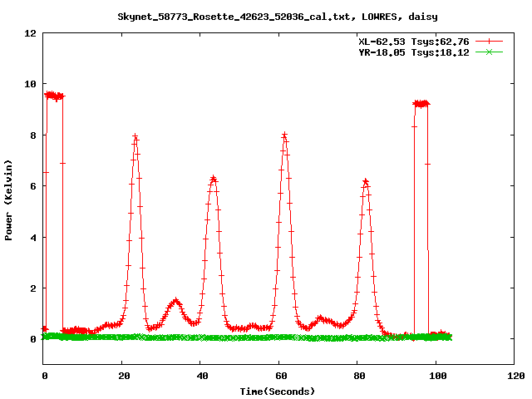This screenshot has height=399, width=532.
Task: Click the x-axis tick label 100
Action: (438, 376)
